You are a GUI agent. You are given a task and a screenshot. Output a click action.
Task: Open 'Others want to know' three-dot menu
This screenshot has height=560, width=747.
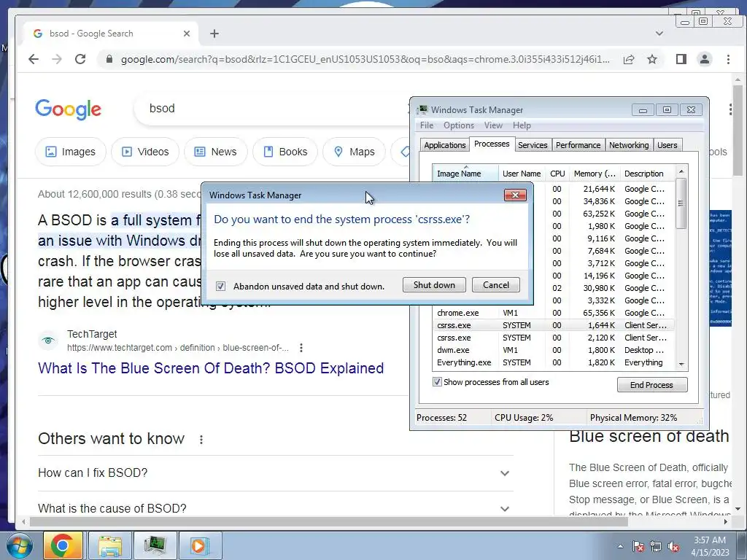(201, 440)
